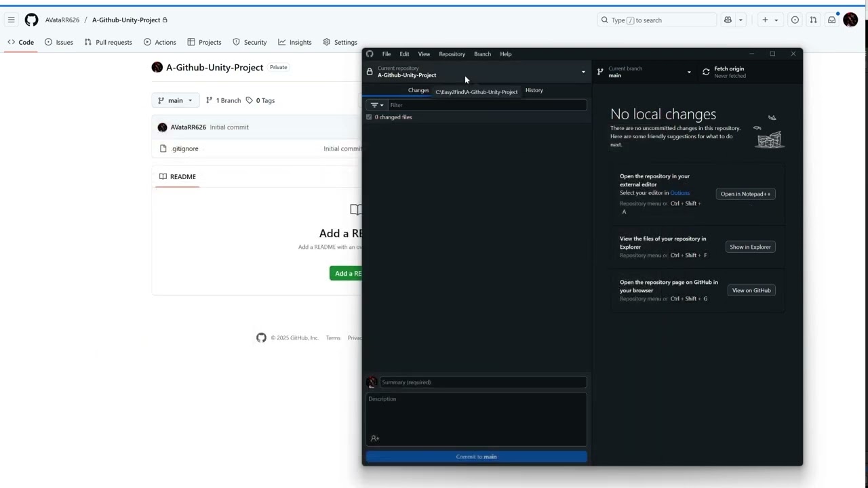This screenshot has width=868, height=488.
Task: Click View on GitHub button
Action: tap(751, 290)
